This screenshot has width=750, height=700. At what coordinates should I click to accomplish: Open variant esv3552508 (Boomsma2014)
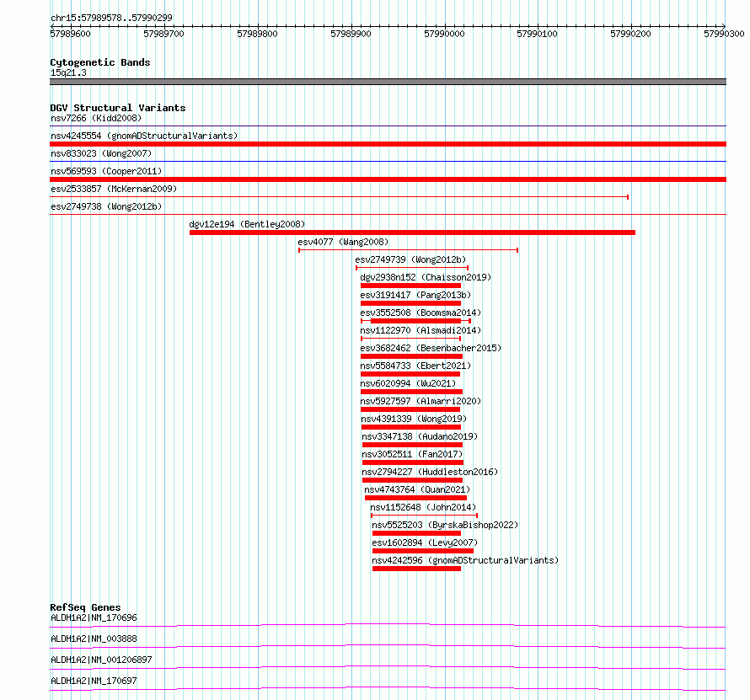pyautogui.click(x=421, y=313)
